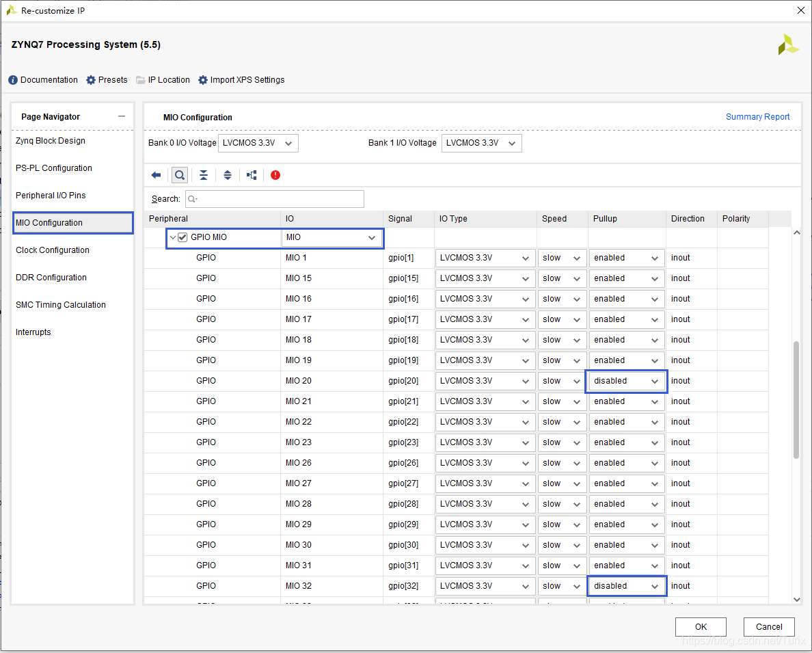The image size is (812, 653).
Task: Toggle the search magnifier toolbar icon
Action: click(180, 175)
